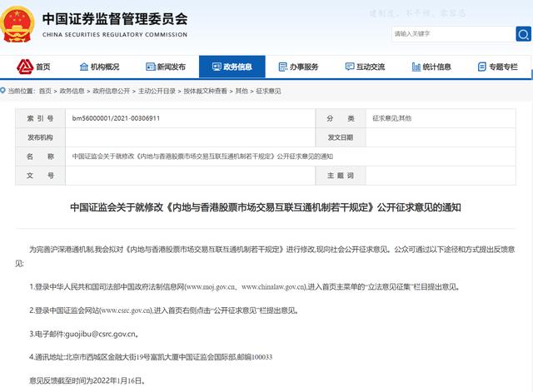Go to 按体裁文种查看 in the breadcrumb
The width and height of the screenshot is (533, 392).
206,91
